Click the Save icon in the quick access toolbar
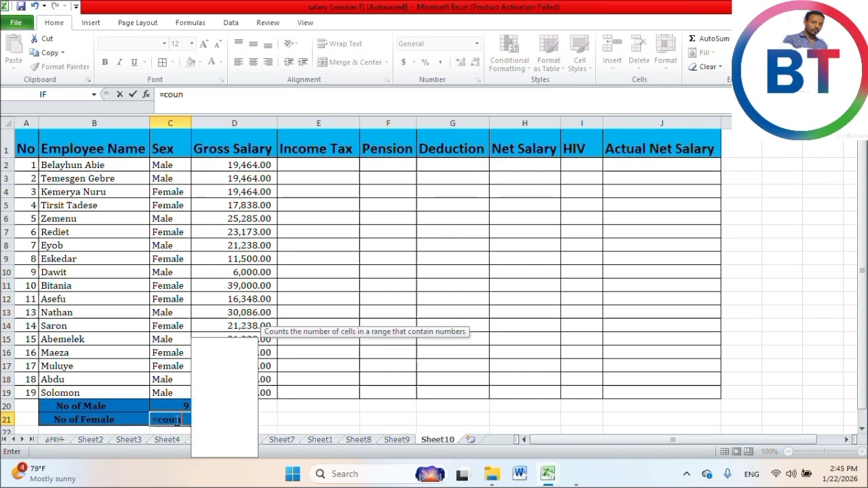868x488 pixels. 21,6
